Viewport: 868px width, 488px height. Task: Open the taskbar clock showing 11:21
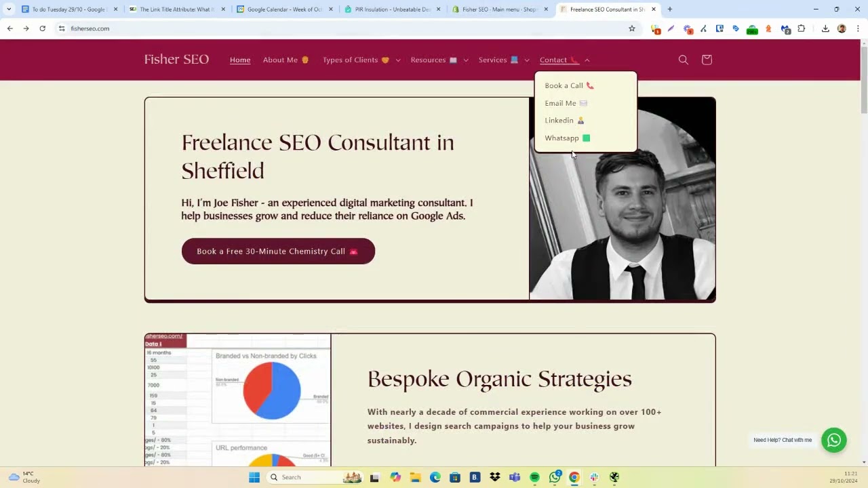point(843,477)
